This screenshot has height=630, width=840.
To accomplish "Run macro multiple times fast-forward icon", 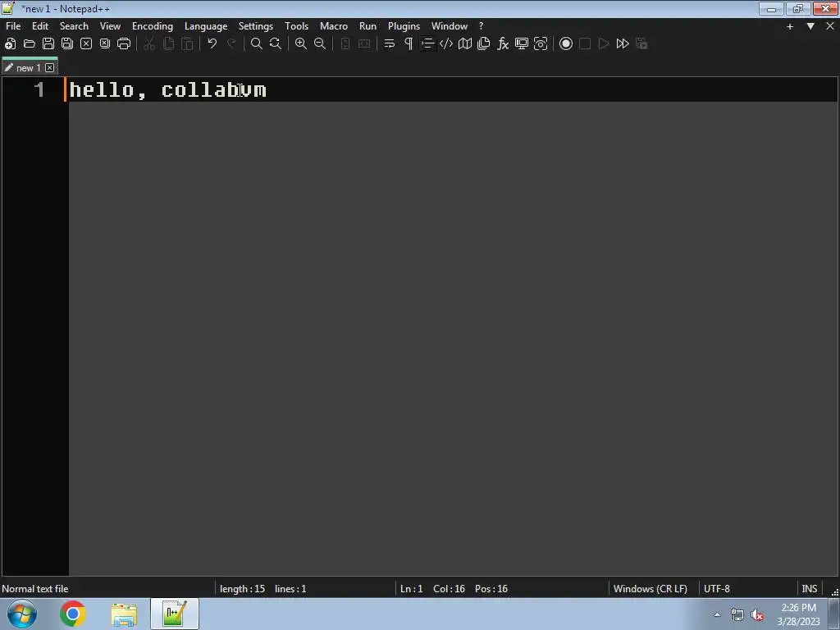I will click(x=623, y=44).
